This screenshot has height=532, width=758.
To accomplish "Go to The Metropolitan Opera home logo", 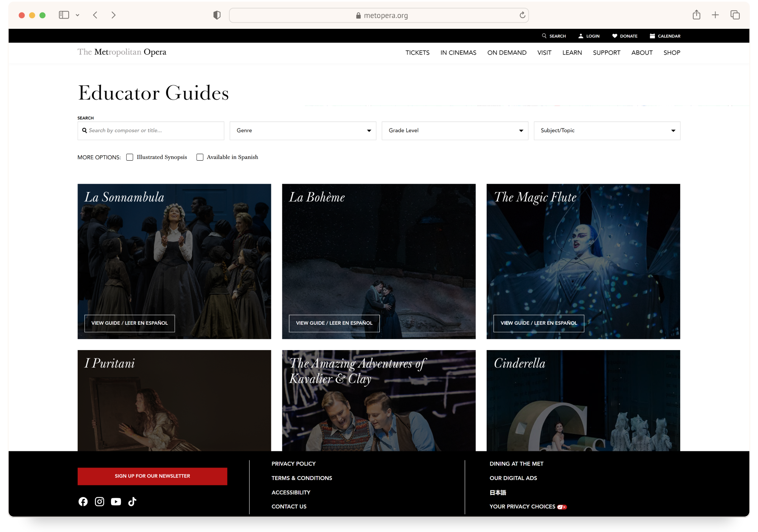I will [122, 52].
